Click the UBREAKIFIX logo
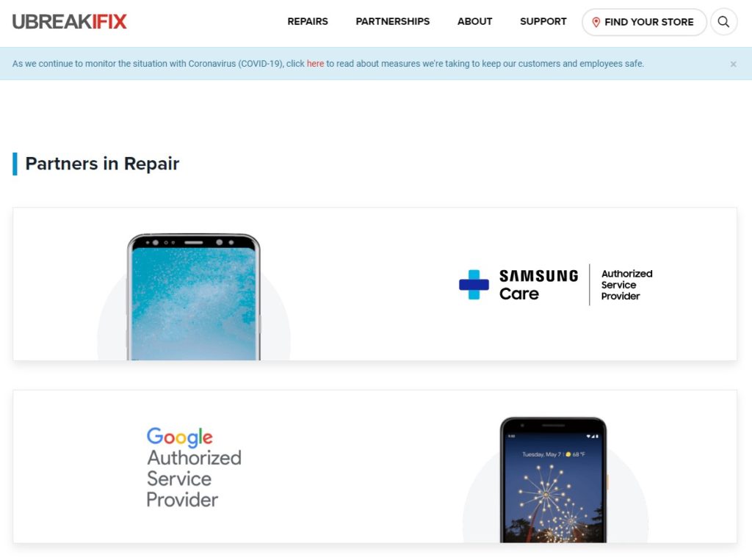The image size is (752, 560). point(70,21)
